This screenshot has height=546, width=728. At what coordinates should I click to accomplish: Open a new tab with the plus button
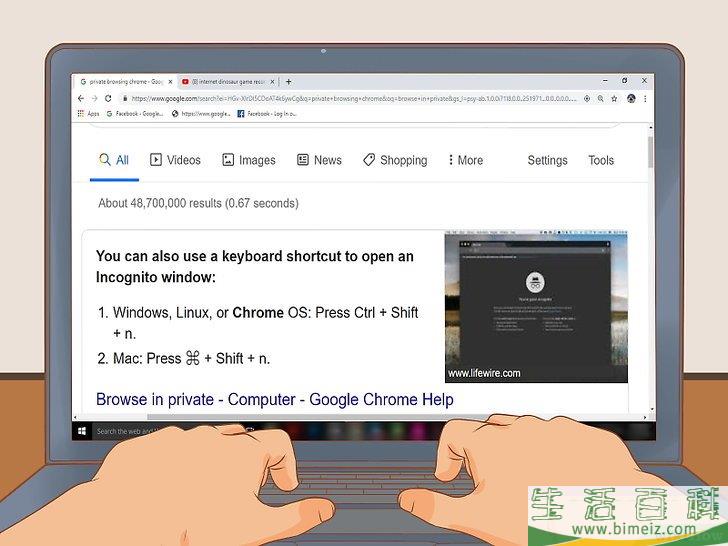(288, 82)
